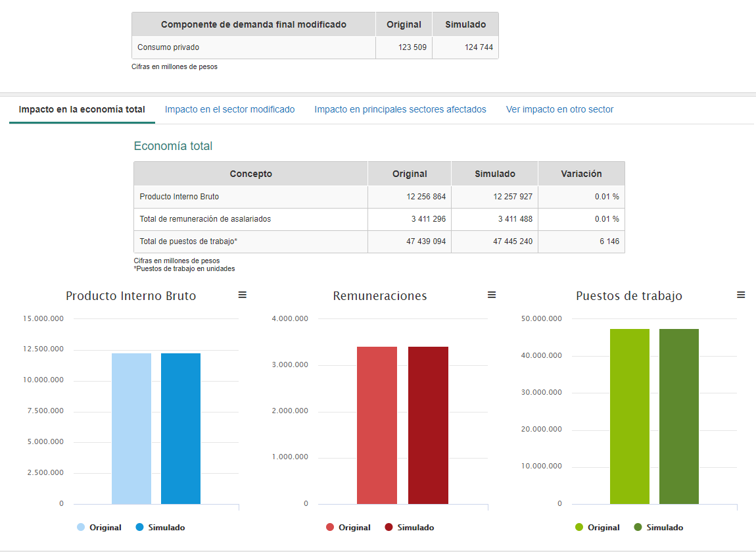Go to Ver impacto en otro sector tab
Image resolution: width=756 pixels, height=552 pixels.
559,110
